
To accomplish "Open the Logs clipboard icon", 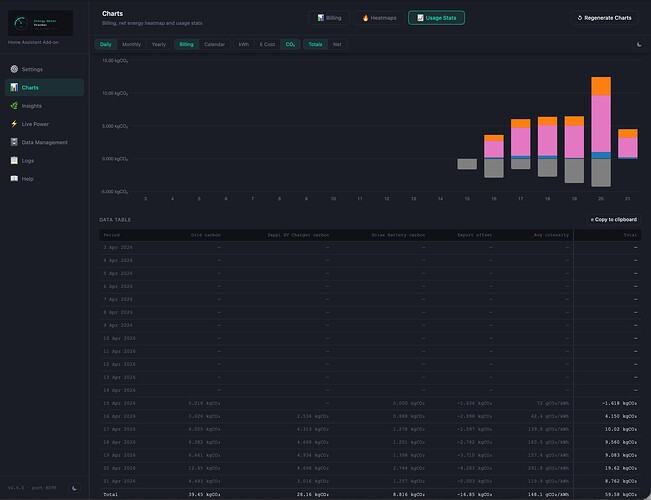I will click(x=14, y=160).
